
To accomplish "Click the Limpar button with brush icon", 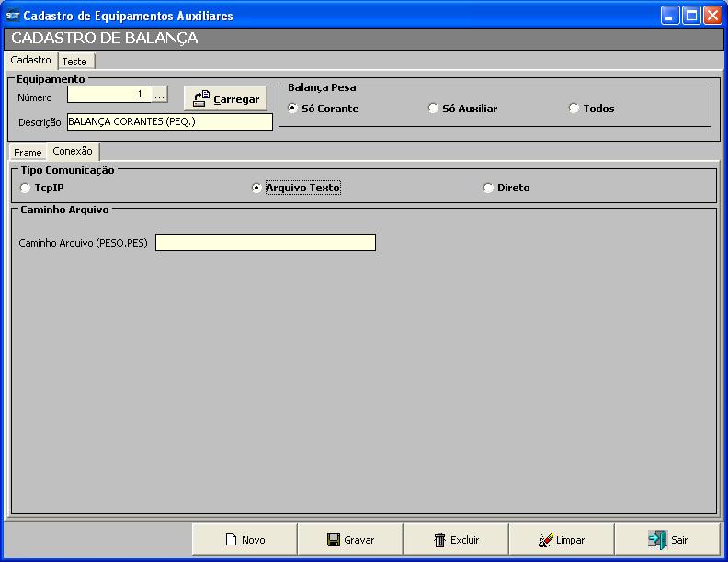I will pos(562,540).
